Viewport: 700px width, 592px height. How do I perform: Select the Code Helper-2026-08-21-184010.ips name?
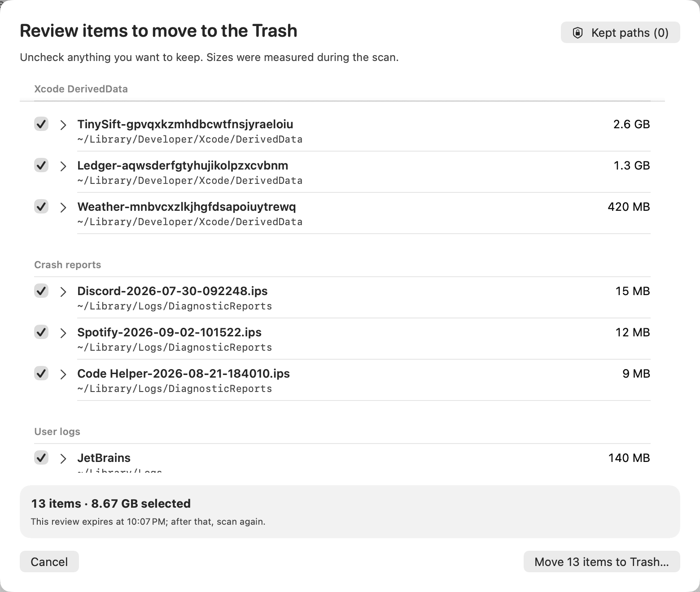click(184, 374)
